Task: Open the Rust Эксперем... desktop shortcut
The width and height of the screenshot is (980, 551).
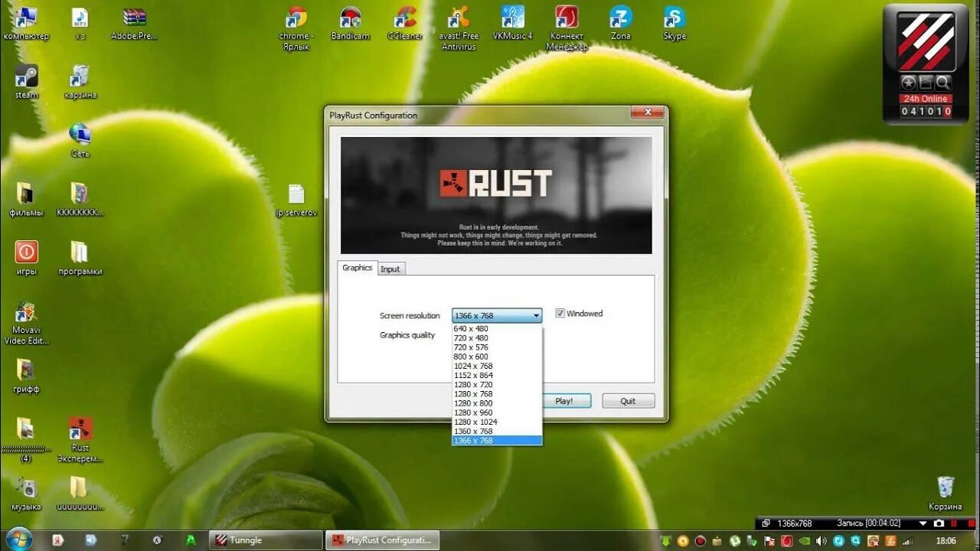Action: click(80, 439)
